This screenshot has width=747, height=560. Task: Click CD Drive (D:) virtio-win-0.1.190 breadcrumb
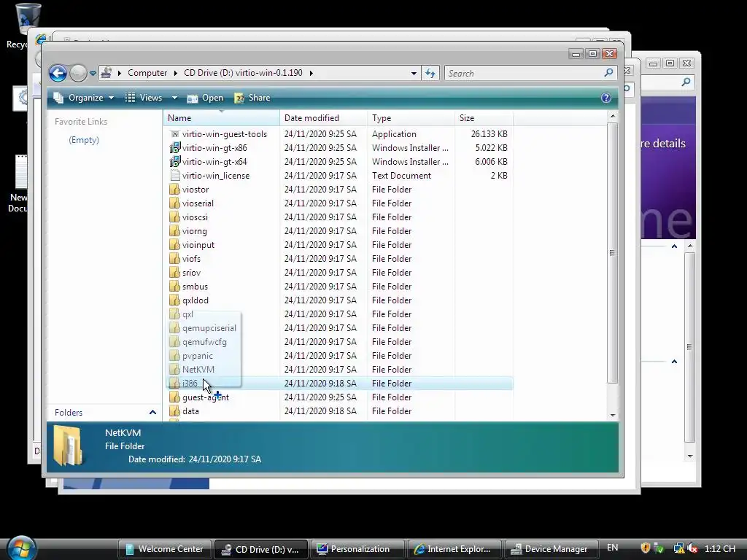tap(243, 73)
